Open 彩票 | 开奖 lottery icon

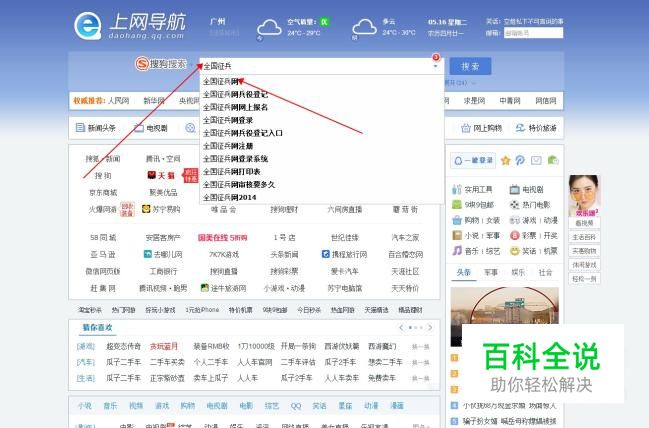coord(514,236)
